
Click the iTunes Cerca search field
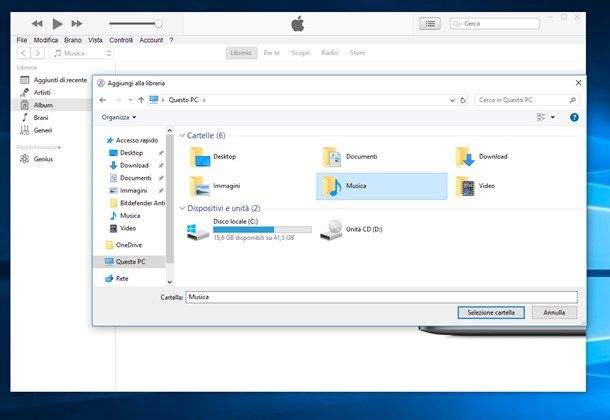[494, 24]
